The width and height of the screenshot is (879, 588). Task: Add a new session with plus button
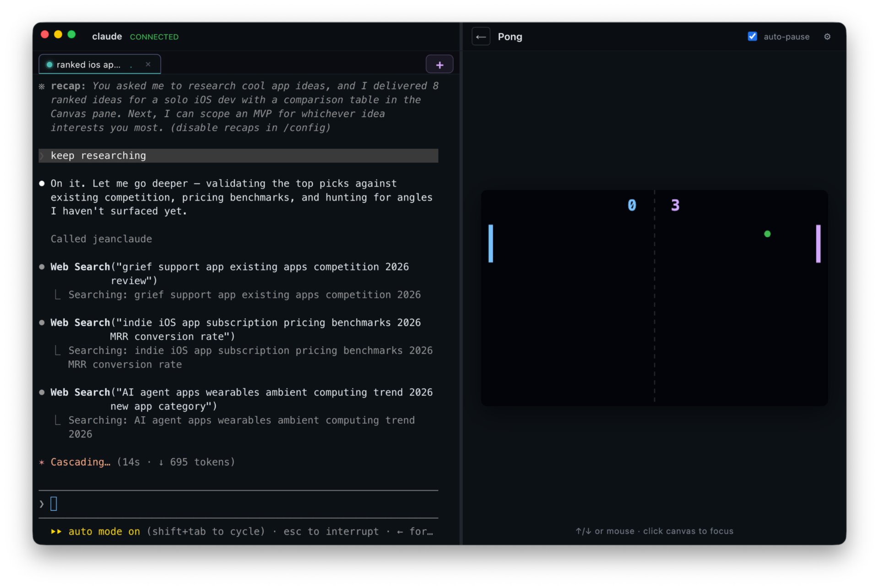pyautogui.click(x=439, y=65)
